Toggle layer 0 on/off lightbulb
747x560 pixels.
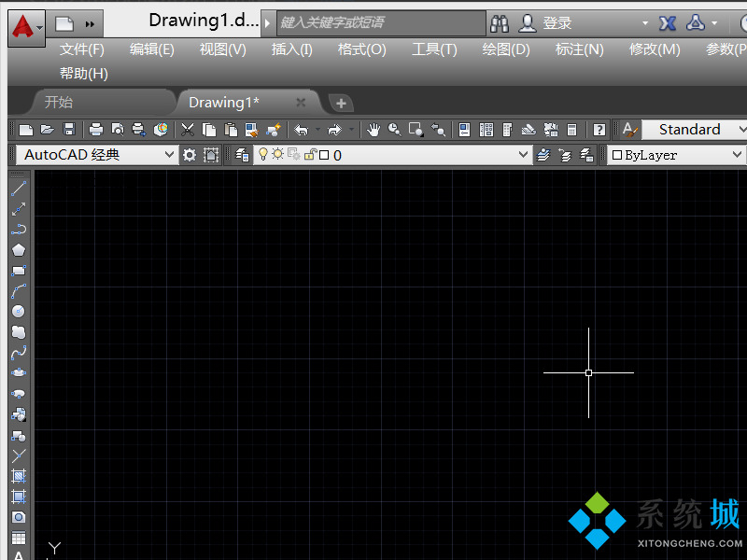pos(263,155)
